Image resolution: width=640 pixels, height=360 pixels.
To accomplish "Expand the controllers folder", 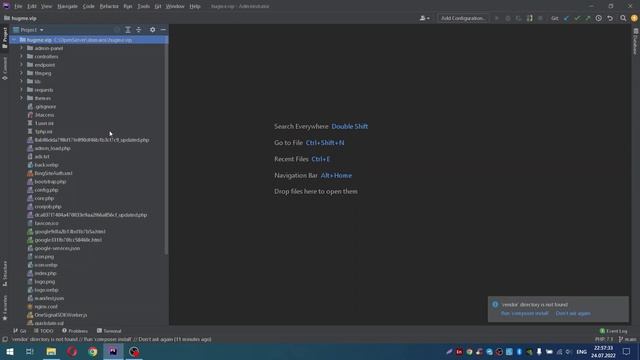I will tap(22, 56).
